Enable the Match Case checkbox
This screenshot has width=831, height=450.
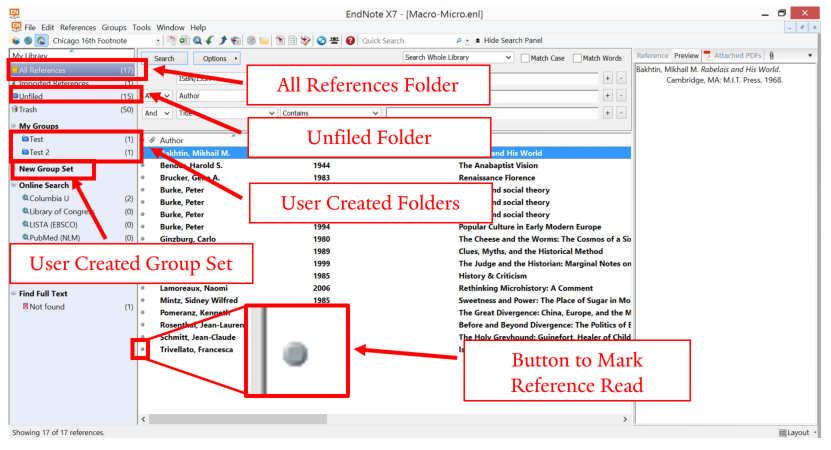coord(525,58)
